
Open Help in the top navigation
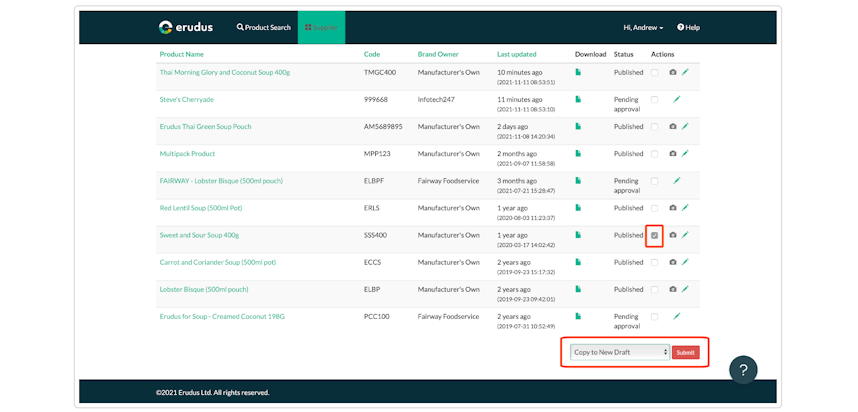(688, 27)
